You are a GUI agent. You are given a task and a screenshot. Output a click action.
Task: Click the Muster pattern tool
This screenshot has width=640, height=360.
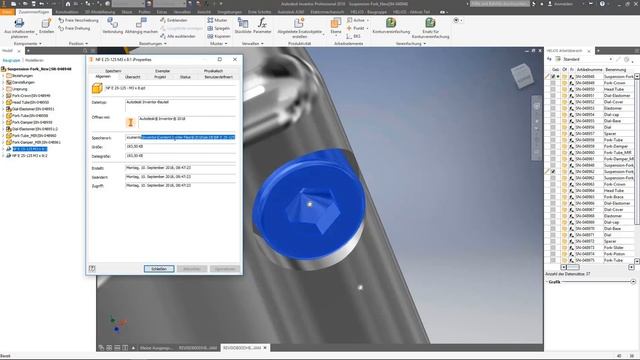217,20
